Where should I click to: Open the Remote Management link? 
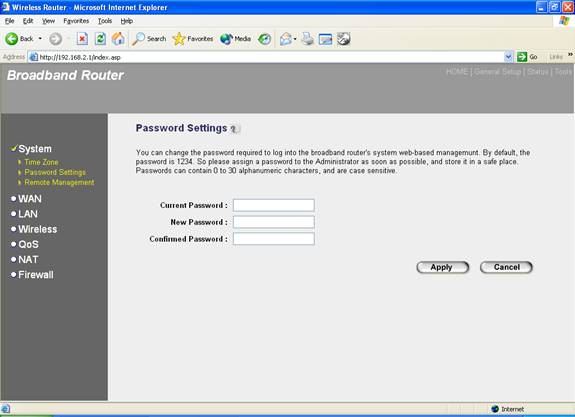pos(59,182)
